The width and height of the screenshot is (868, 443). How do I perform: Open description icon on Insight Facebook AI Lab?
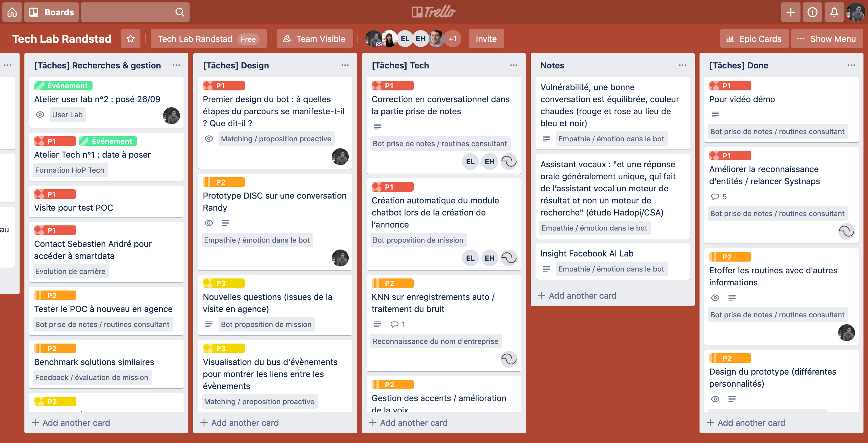tap(546, 269)
